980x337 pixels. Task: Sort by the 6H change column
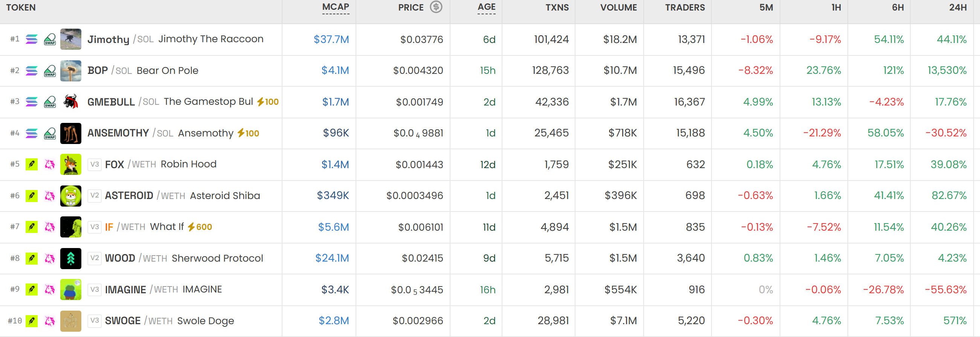click(x=898, y=8)
